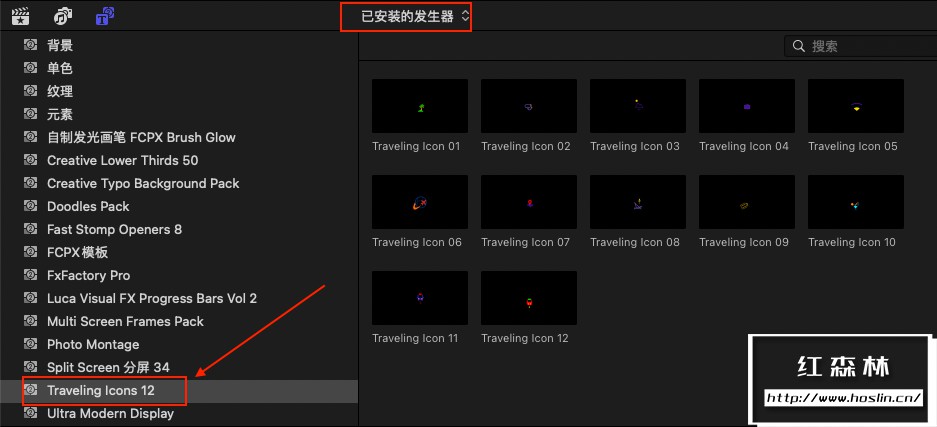937x427 pixels.
Task: Select the Traveling Icon 09 thumbnail
Action: (747, 202)
